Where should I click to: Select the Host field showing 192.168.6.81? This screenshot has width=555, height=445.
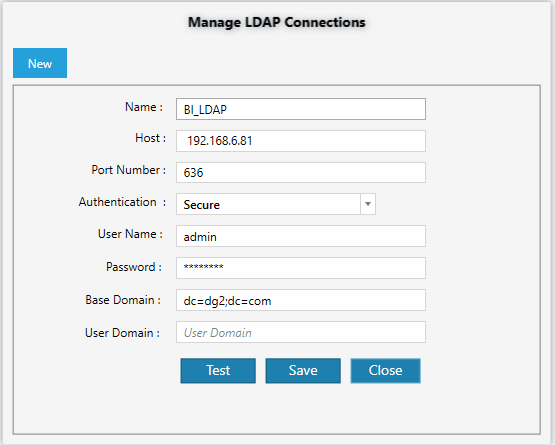coord(301,141)
